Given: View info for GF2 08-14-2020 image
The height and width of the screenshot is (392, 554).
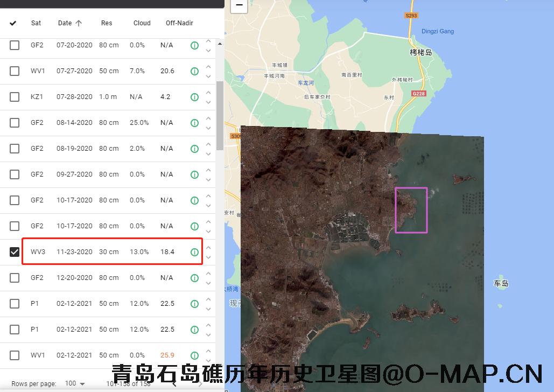Looking at the screenshot, I should pyautogui.click(x=194, y=123).
